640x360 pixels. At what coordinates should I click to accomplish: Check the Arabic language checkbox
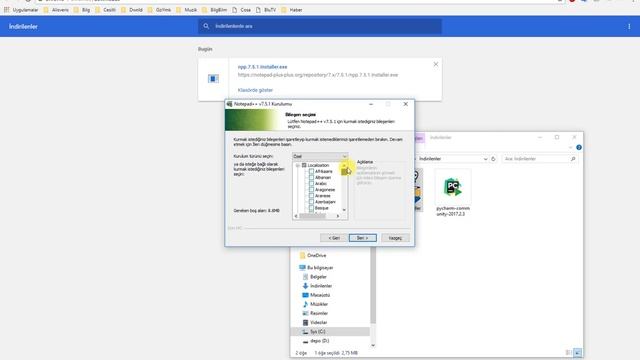pos(311,184)
